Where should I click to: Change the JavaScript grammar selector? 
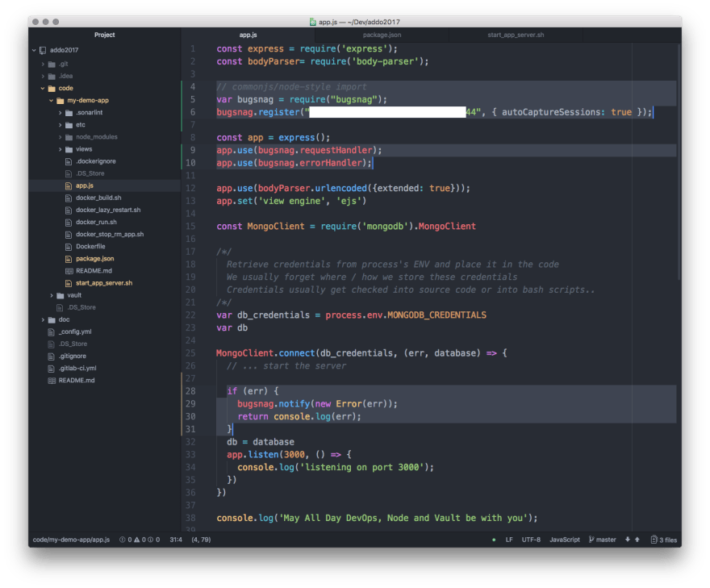(x=565, y=540)
